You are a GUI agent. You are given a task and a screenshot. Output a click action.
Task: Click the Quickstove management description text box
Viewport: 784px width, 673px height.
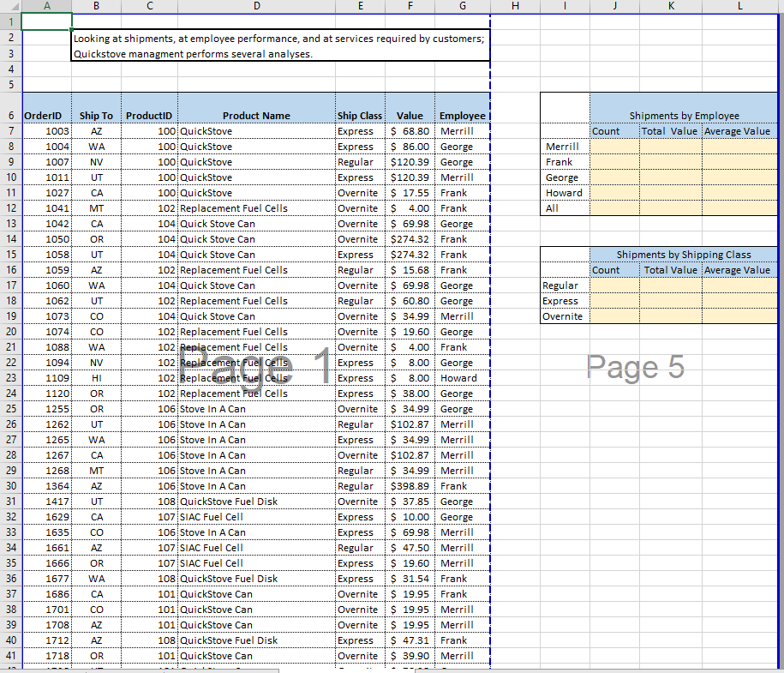tap(281, 46)
